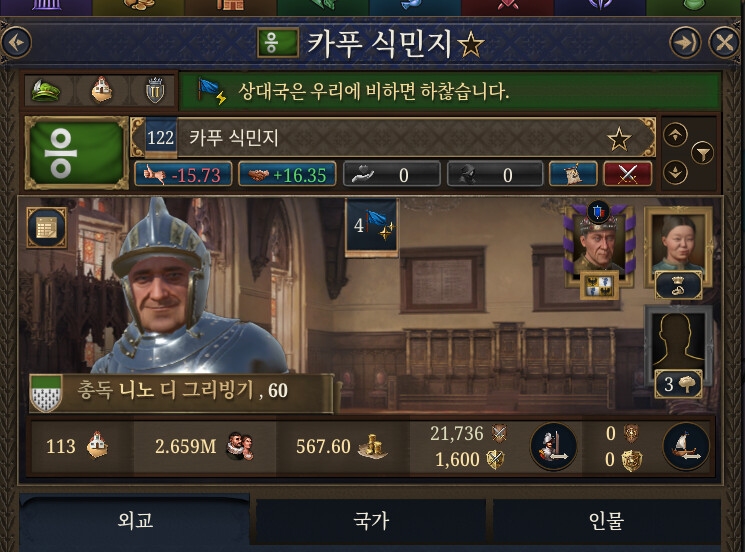This screenshot has height=552, width=745.
Task: Go back with the left arrow button
Action: (x=16, y=43)
